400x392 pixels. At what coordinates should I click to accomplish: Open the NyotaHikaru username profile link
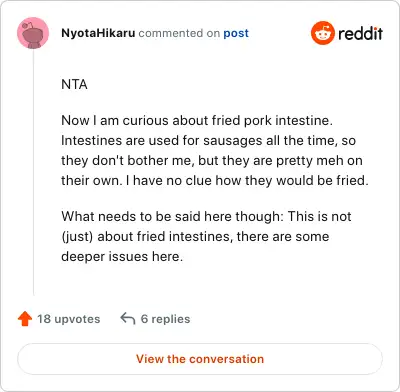coord(98,33)
